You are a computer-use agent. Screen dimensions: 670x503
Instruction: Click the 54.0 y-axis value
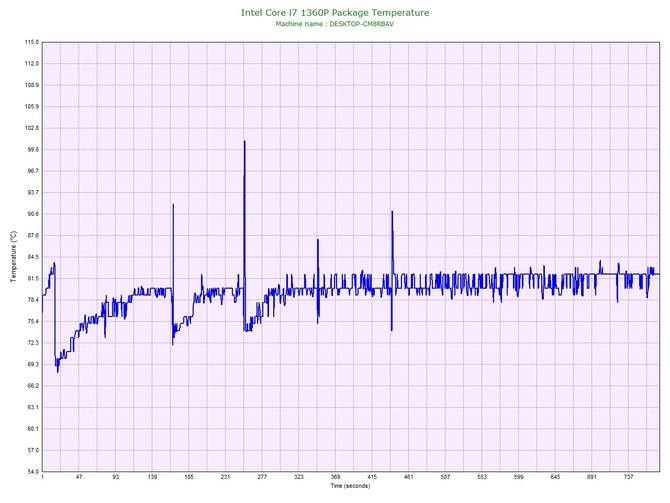33,472
